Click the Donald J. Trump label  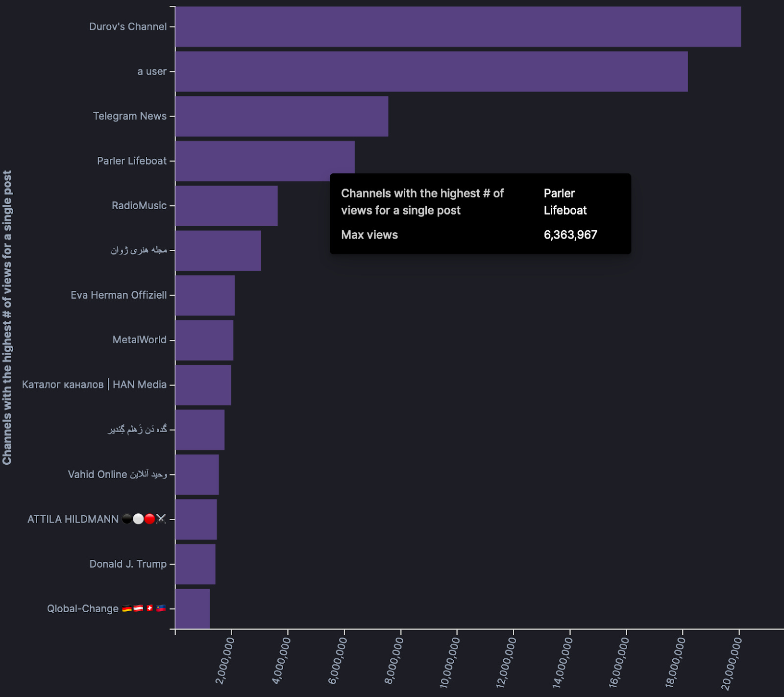click(x=128, y=564)
